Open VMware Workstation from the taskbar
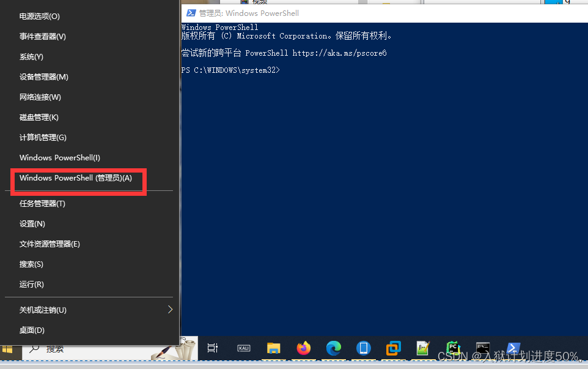The image size is (588, 369). click(x=394, y=348)
